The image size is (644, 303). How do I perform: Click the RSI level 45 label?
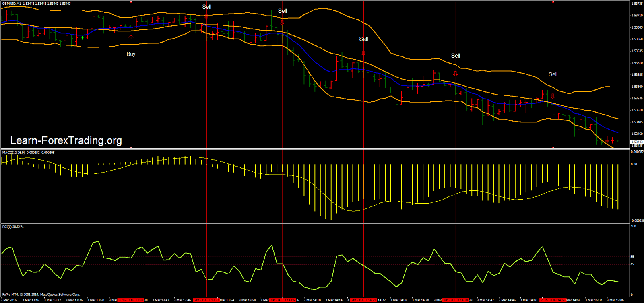point(632,264)
